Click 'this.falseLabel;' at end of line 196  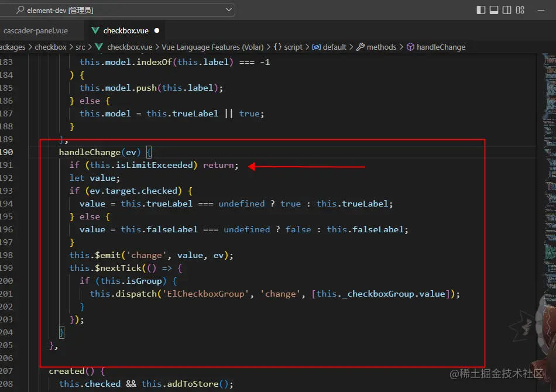[368, 229]
